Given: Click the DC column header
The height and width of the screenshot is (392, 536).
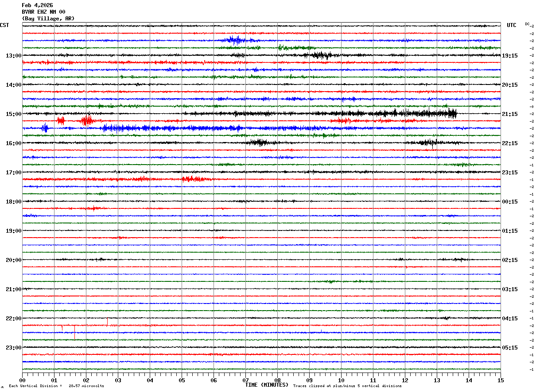Looking at the screenshot, I should tap(527, 24).
